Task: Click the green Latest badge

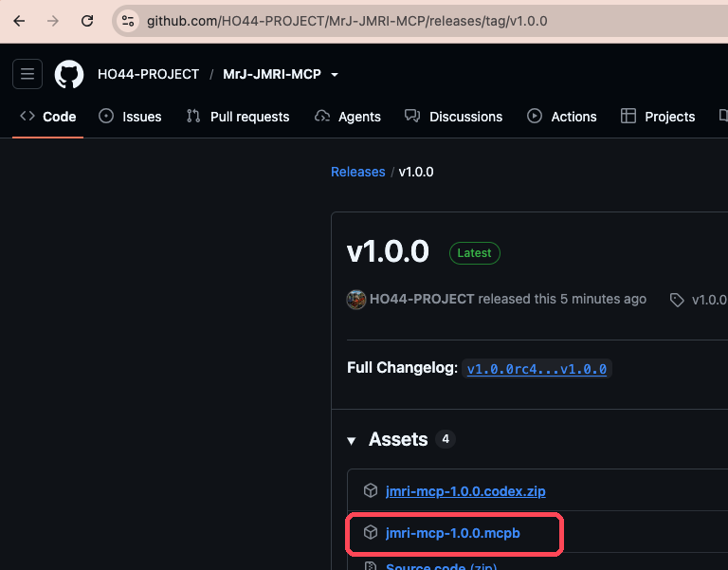Action: click(x=475, y=253)
